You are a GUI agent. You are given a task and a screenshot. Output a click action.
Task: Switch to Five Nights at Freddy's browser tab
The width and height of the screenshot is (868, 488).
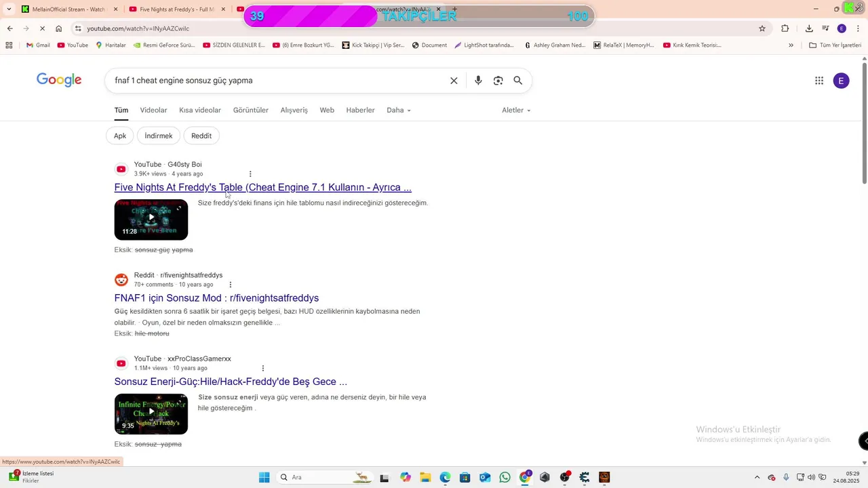(x=178, y=9)
